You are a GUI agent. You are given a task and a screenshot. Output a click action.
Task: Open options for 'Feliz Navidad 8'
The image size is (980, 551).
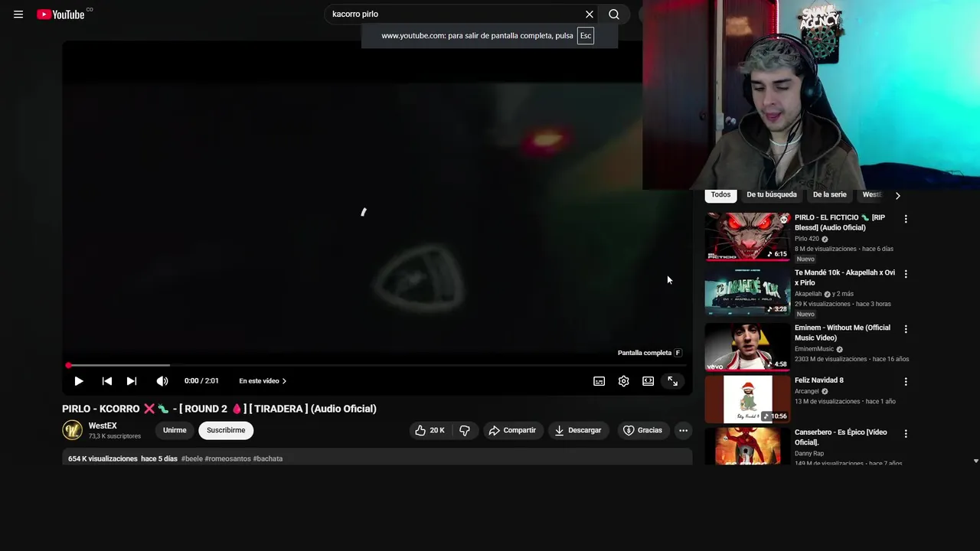[x=906, y=381]
